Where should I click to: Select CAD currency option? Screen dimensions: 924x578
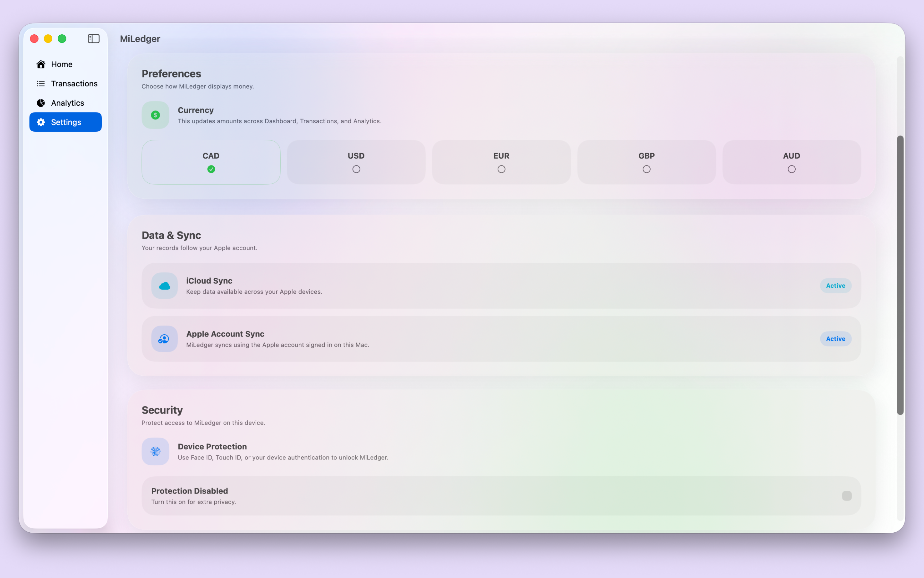(211, 162)
